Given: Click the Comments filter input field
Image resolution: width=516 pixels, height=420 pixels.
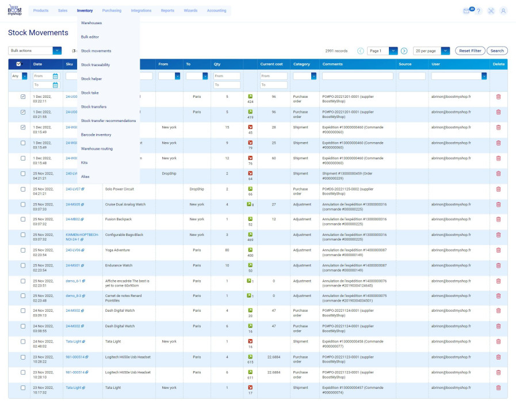Looking at the screenshot, I should [x=357, y=76].
